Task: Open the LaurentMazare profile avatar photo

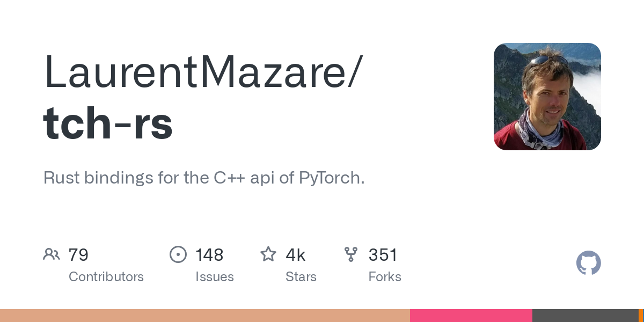Action: (547, 97)
